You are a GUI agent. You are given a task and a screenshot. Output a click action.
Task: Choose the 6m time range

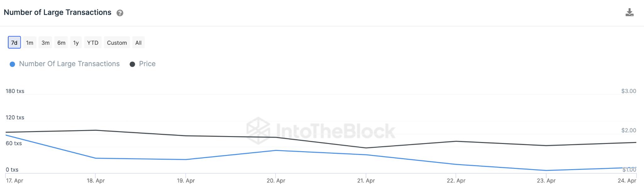click(61, 43)
